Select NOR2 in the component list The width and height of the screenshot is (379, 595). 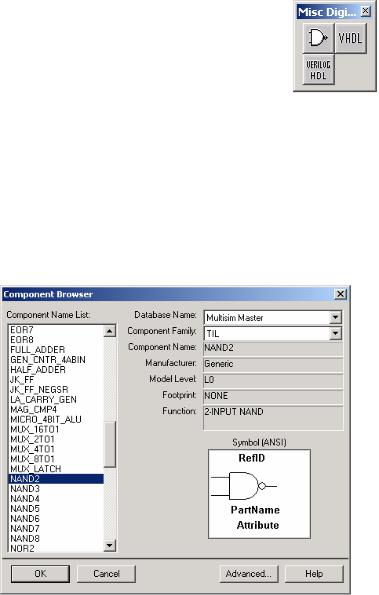tap(56, 548)
